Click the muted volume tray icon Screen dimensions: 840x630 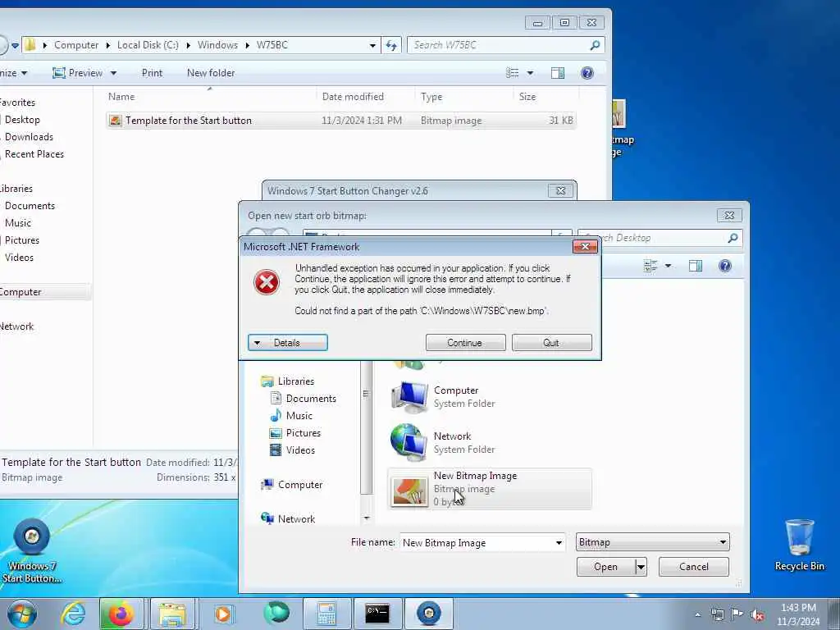coord(757,614)
